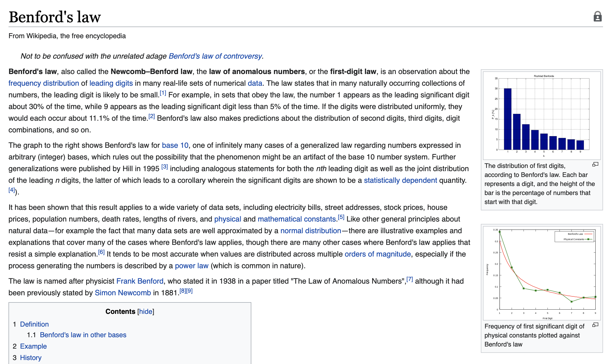Jump to citation reference [2]

[x=151, y=116]
